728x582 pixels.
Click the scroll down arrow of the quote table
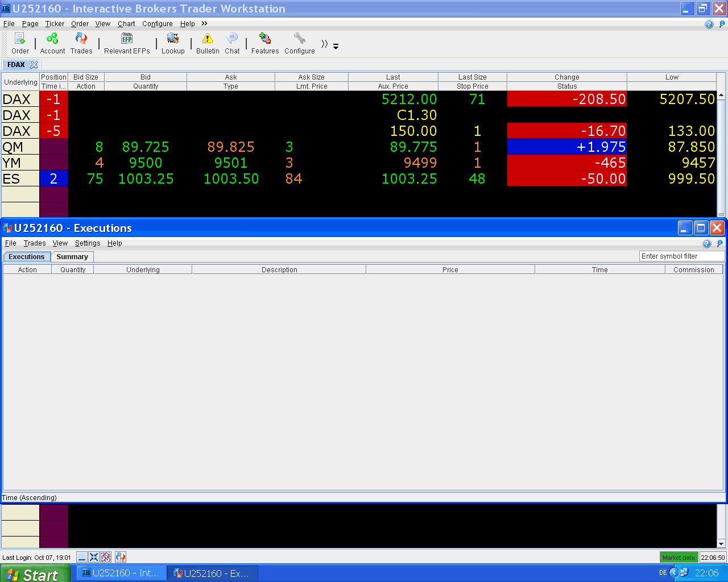(x=721, y=543)
